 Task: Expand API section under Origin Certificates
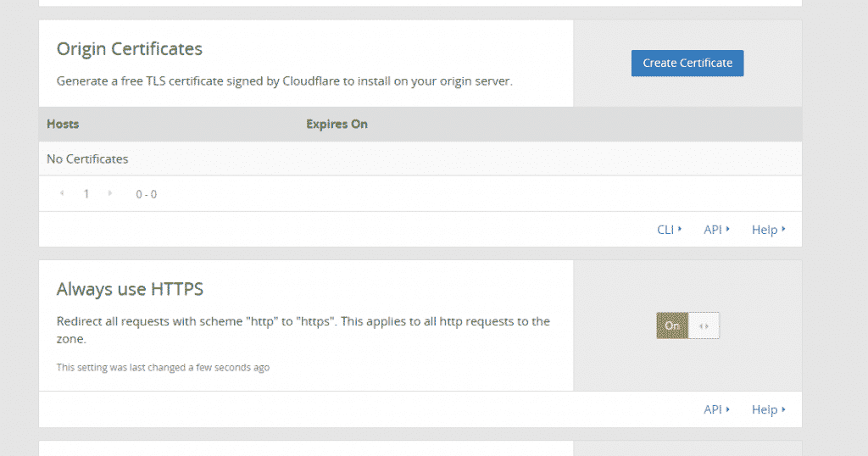click(x=716, y=230)
